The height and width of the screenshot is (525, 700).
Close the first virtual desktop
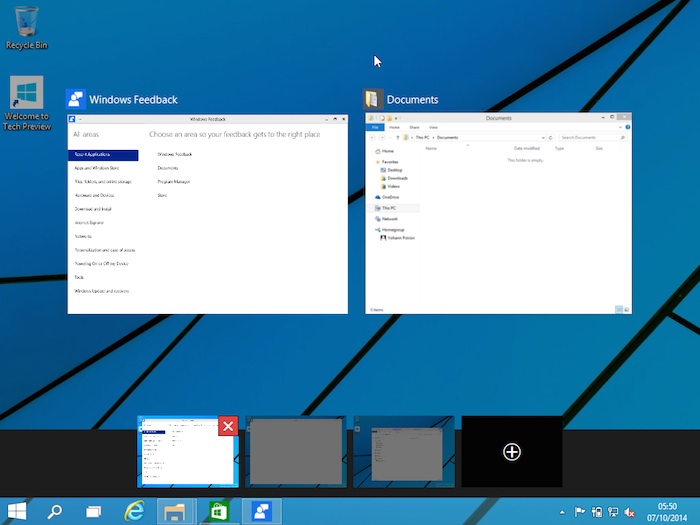(228, 427)
